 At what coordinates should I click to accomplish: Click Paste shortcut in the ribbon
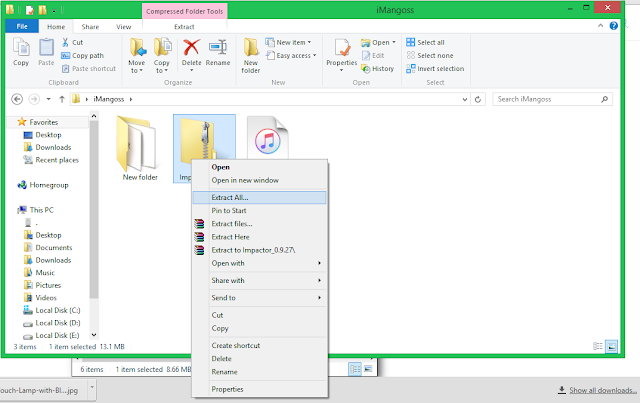pyautogui.click(x=89, y=69)
